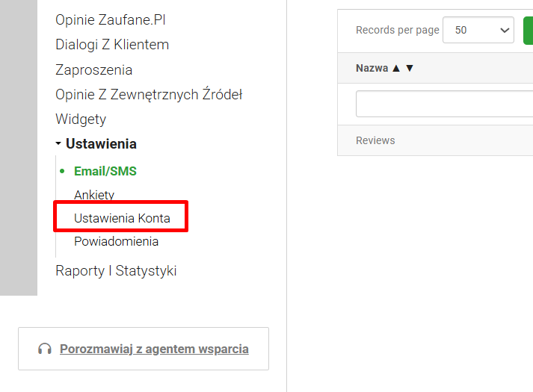533x392 pixels.
Task: Select the Email/SMS settings submenu
Action: (x=105, y=171)
